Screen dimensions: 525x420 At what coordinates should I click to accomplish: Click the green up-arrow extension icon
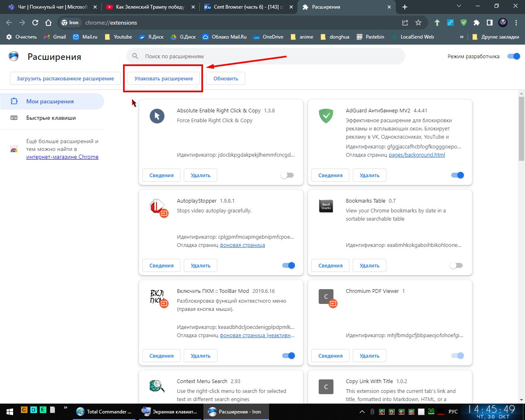click(437, 23)
